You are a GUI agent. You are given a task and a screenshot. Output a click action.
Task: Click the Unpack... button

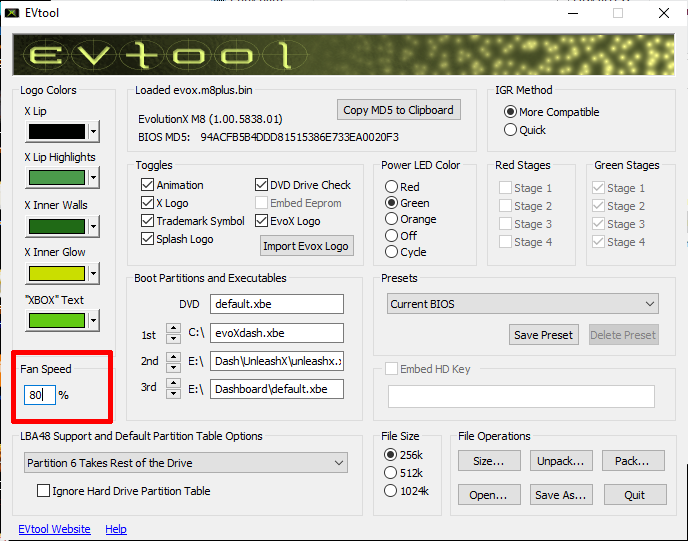pyautogui.click(x=561, y=461)
